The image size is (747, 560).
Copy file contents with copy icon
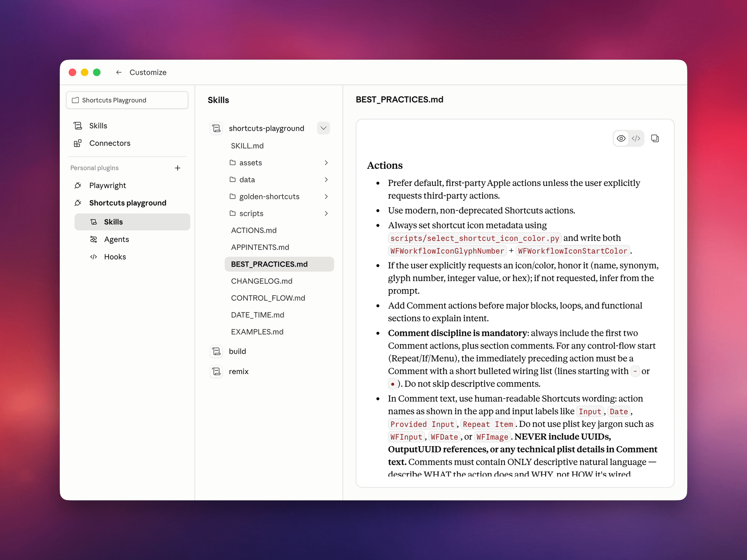tap(655, 139)
